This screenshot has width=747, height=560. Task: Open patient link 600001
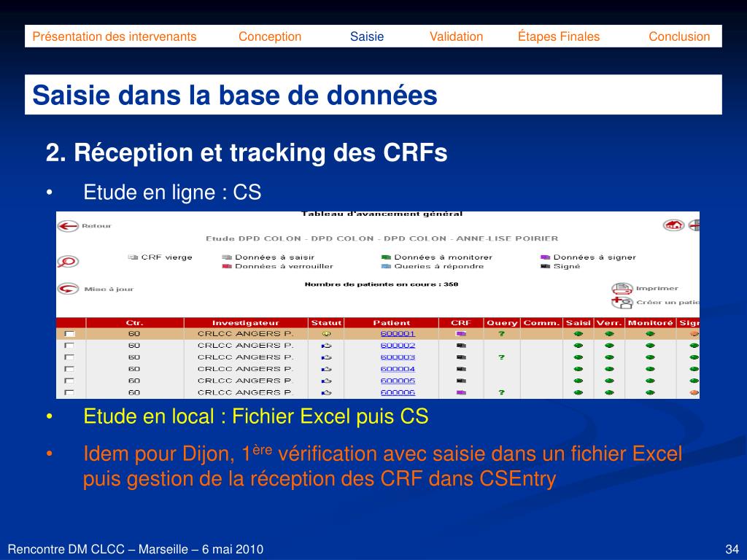[x=398, y=334]
